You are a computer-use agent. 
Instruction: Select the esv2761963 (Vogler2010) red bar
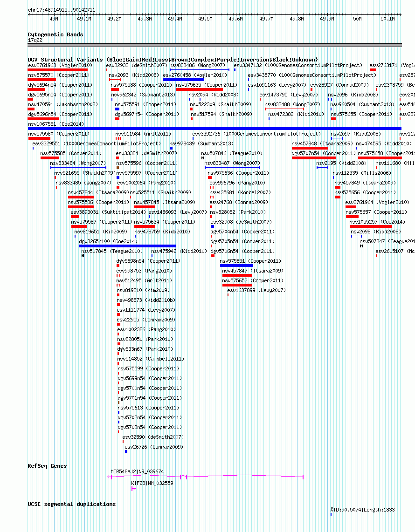(x=58, y=70)
